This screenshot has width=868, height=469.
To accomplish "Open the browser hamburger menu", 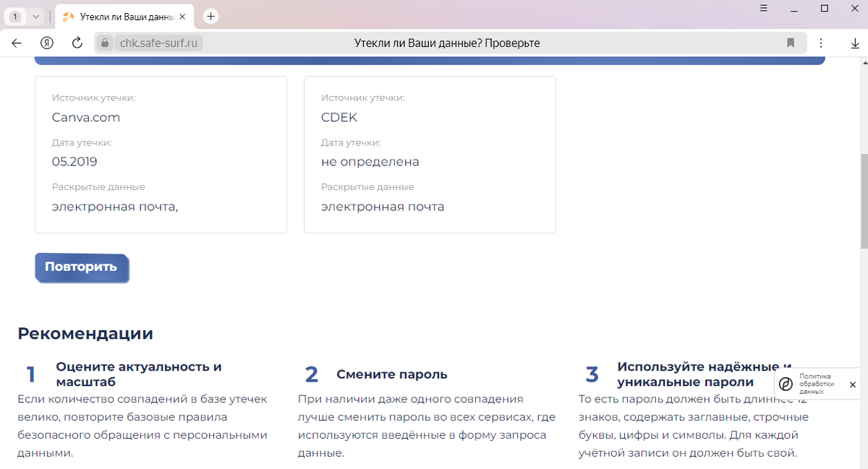I will [765, 8].
